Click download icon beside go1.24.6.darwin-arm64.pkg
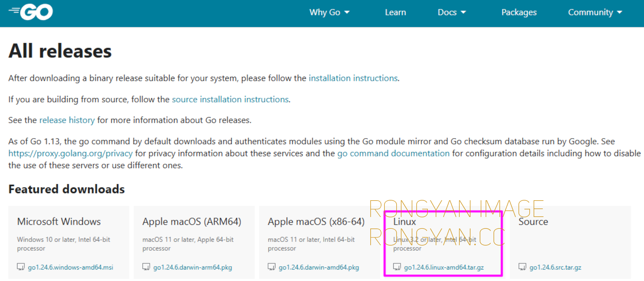Screen dimensions: 644x281 click(x=146, y=267)
